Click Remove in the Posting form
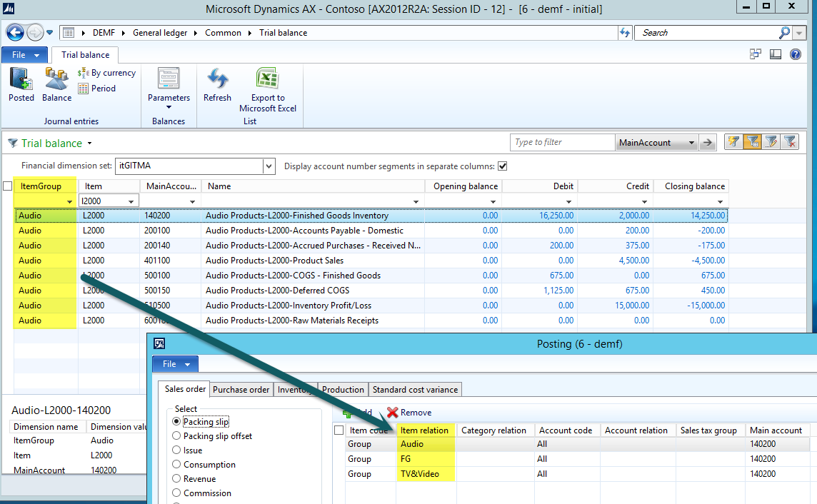The width and height of the screenshot is (817, 504). pos(409,413)
